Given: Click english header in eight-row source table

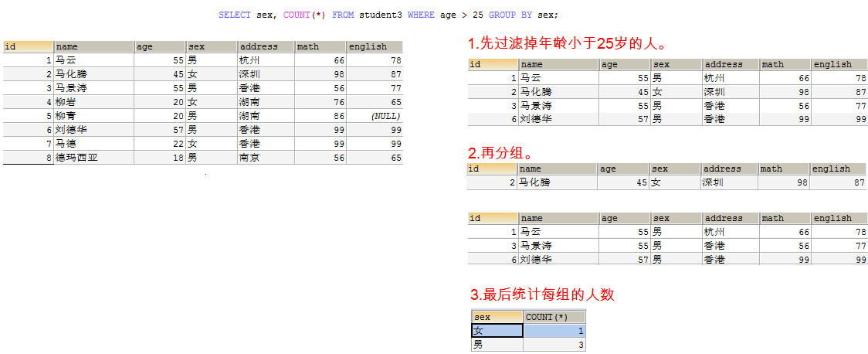Looking at the screenshot, I should [375, 46].
